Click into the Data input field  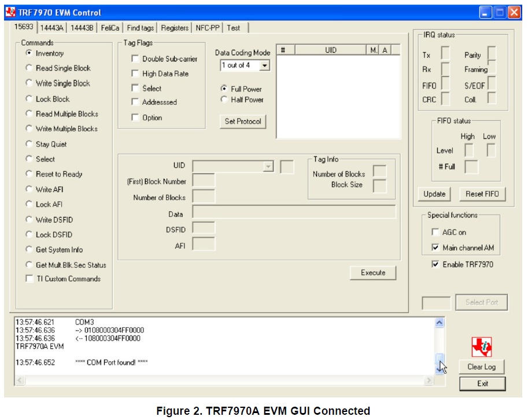pos(294,212)
